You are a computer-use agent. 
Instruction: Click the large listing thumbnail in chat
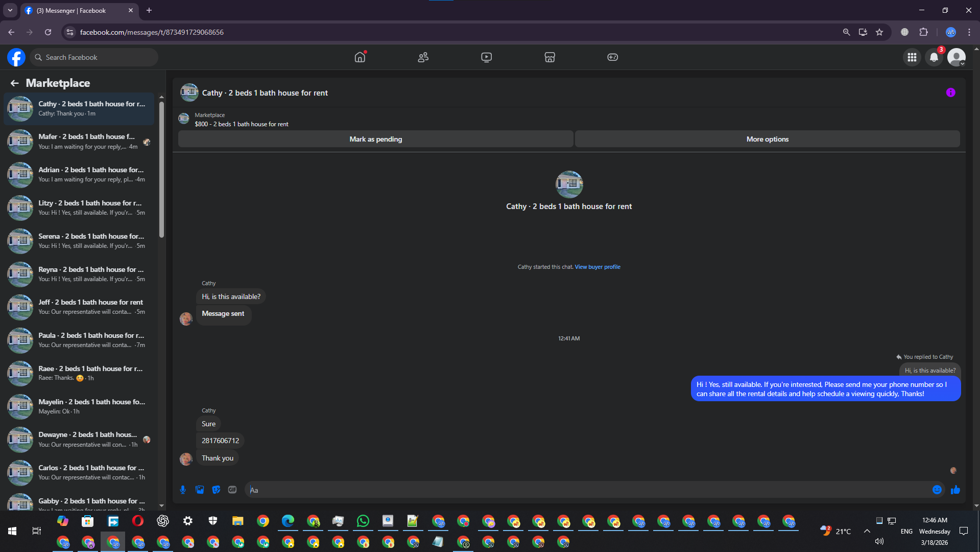coord(569,184)
